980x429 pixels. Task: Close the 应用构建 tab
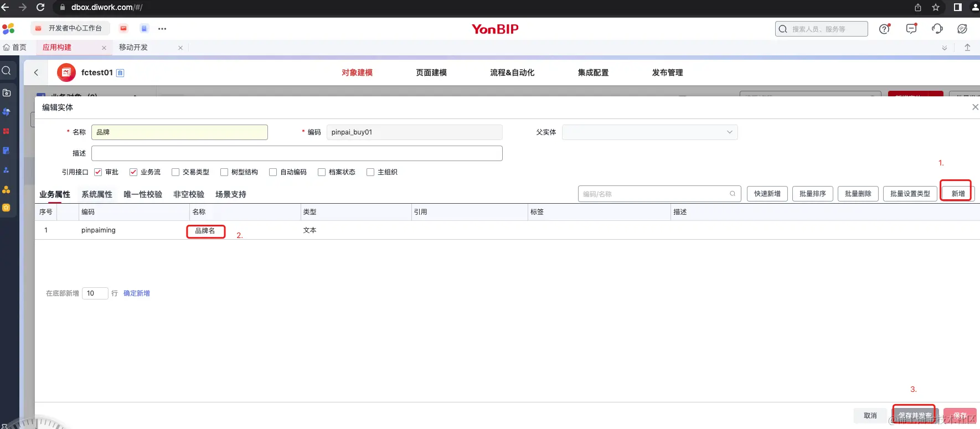click(x=104, y=48)
